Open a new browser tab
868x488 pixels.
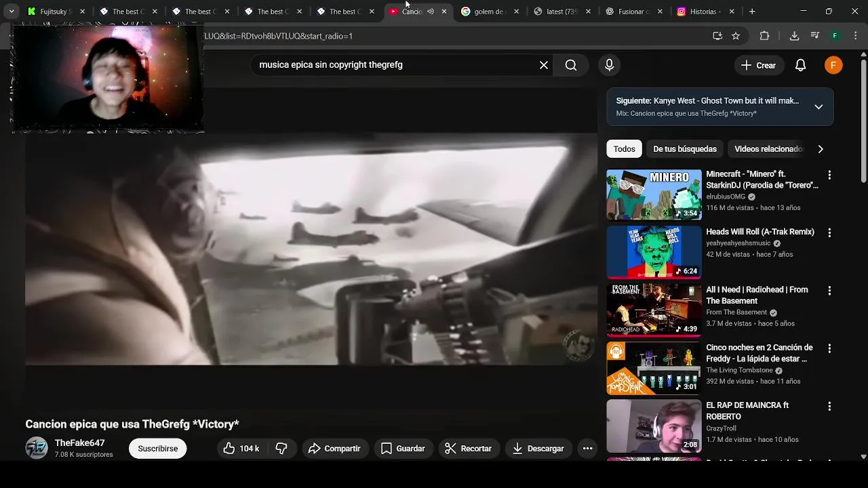(751, 12)
